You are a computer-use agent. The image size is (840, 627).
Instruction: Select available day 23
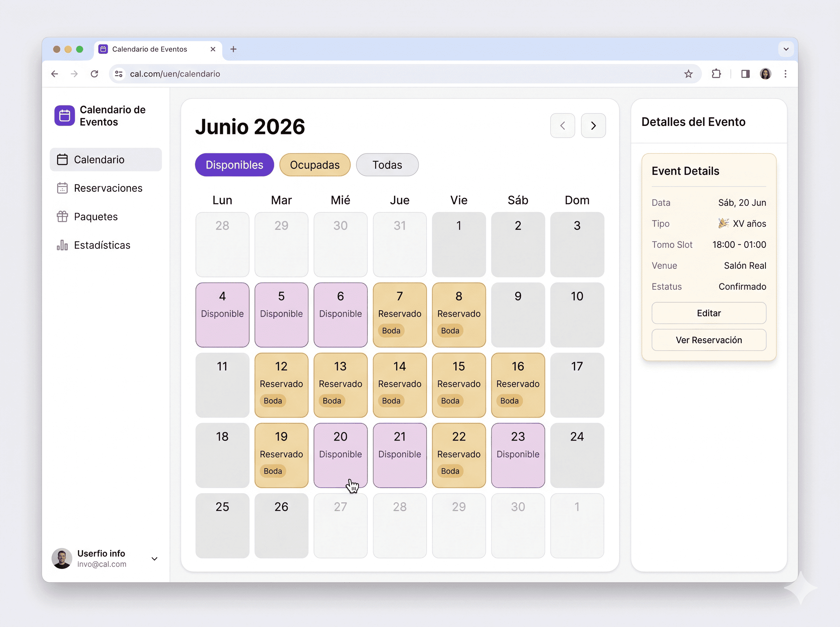tap(518, 455)
